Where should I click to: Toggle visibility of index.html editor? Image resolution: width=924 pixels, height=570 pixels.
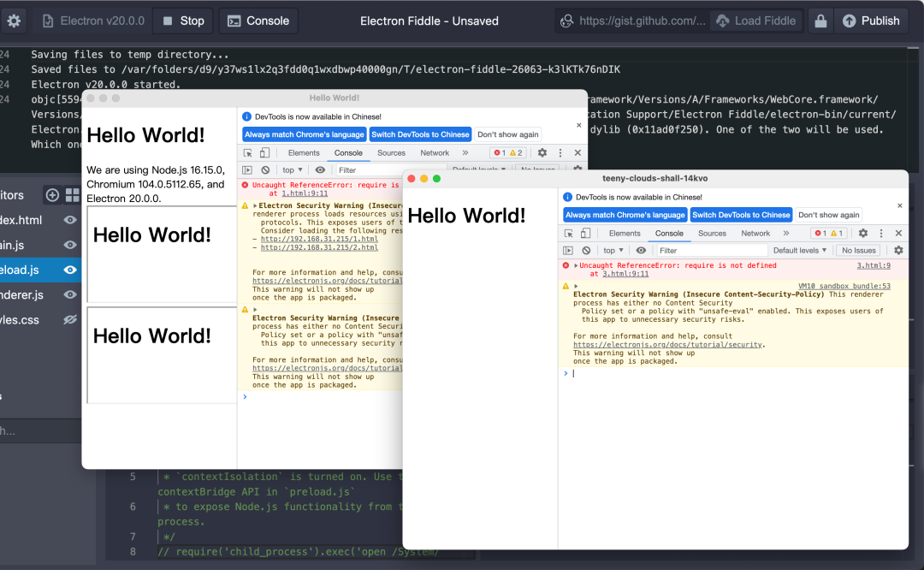click(x=70, y=220)
